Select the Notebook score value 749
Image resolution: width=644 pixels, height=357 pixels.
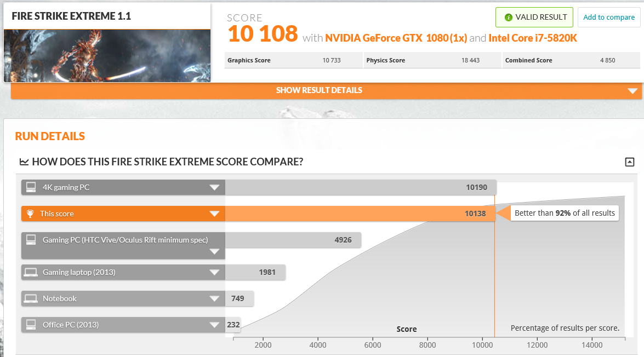tap(237, 298)
